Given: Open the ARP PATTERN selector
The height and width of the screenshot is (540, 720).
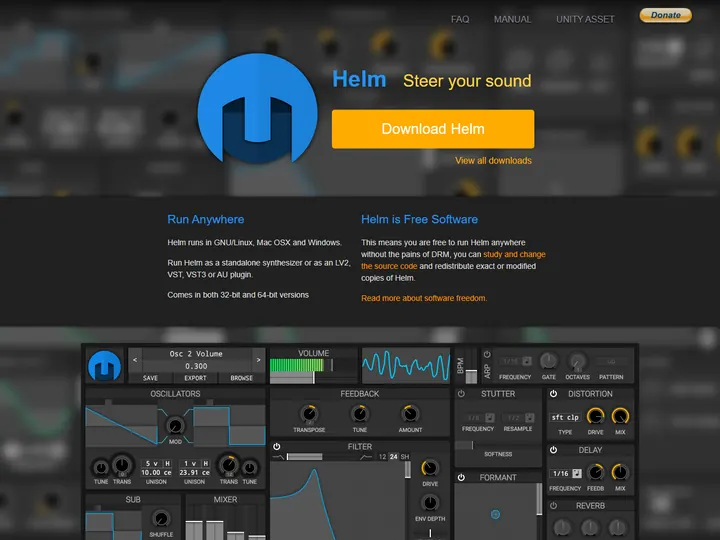Looking at the screenshot, I should point(611,361).
